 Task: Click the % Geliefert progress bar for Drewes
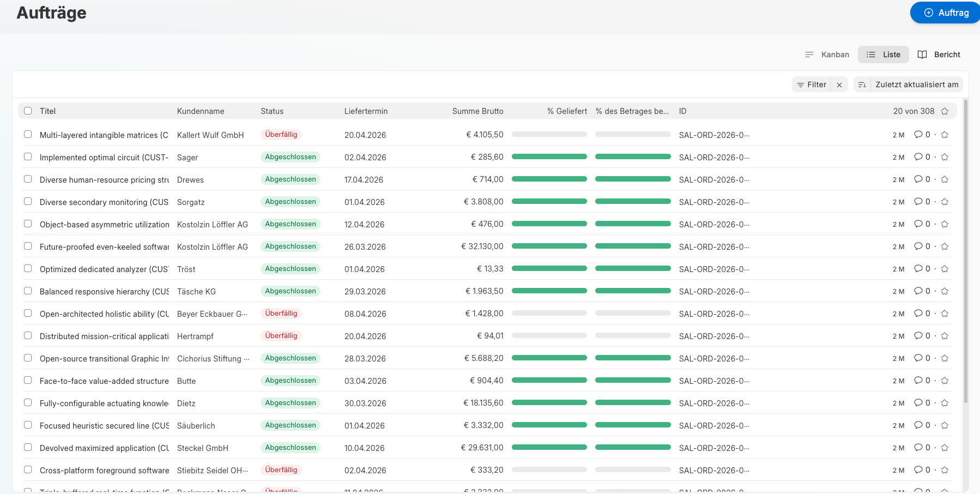point(549,179)
